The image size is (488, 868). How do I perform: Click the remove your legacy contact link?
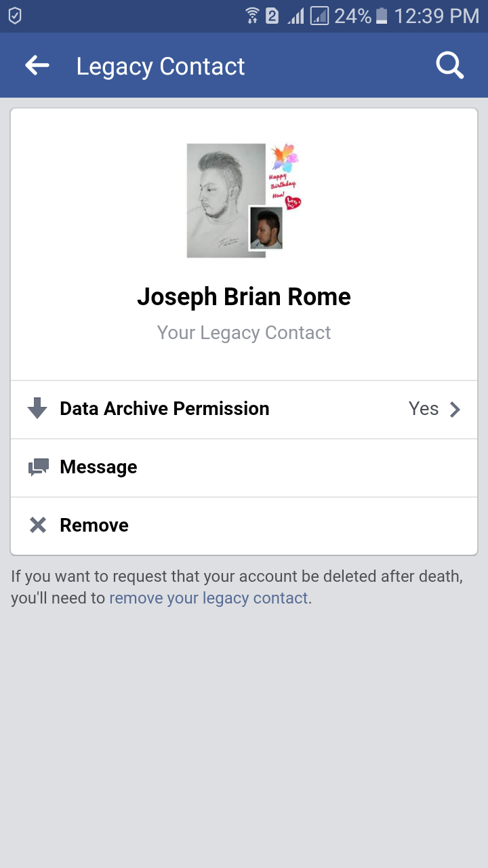point(208,597)
